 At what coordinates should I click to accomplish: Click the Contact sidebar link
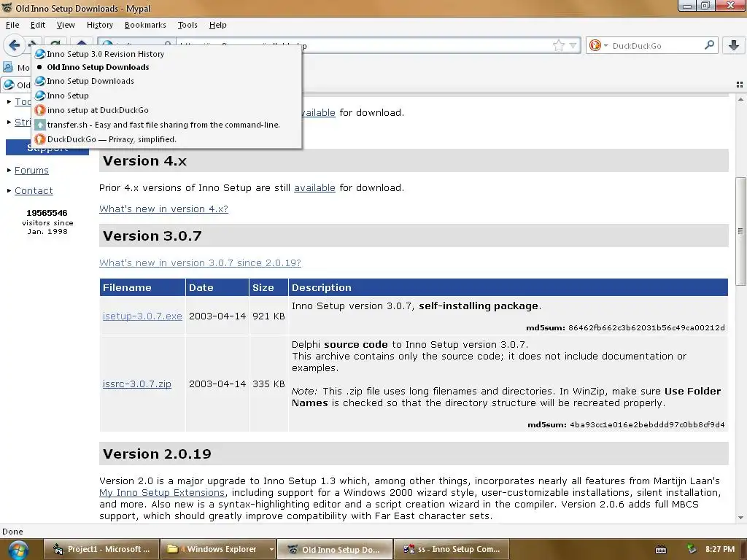point(34,190)
